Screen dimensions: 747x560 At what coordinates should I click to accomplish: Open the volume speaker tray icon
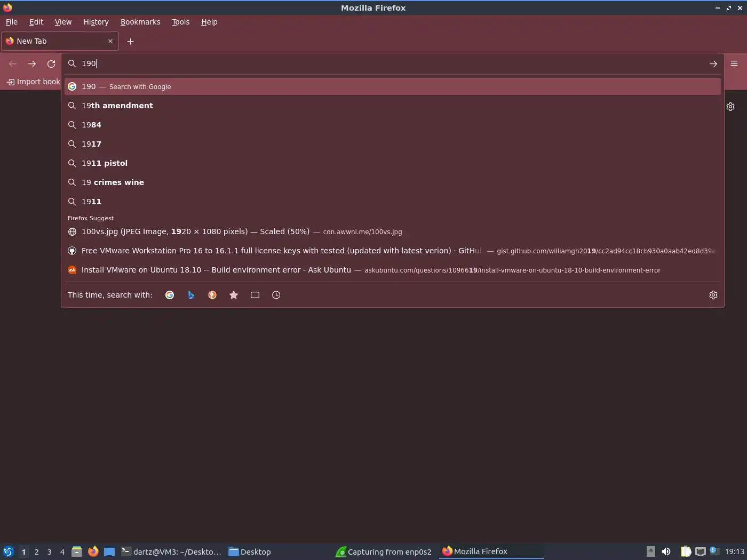[x=666, y=551]
